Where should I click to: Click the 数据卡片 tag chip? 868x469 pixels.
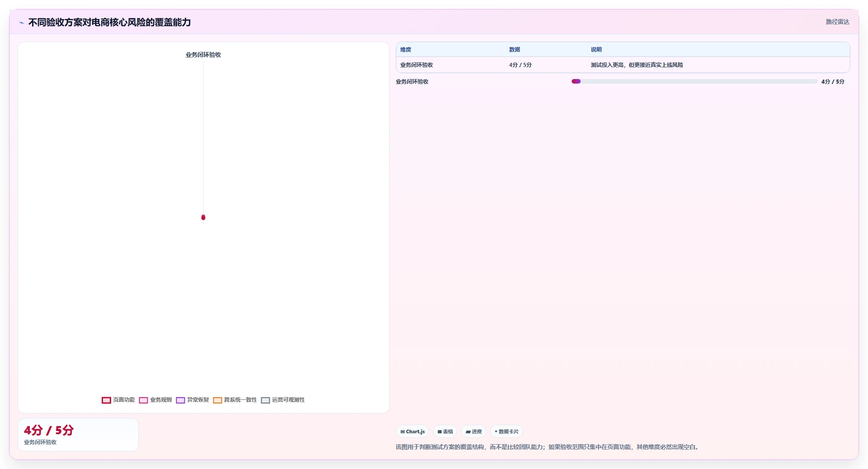click(x=507, y=431)
